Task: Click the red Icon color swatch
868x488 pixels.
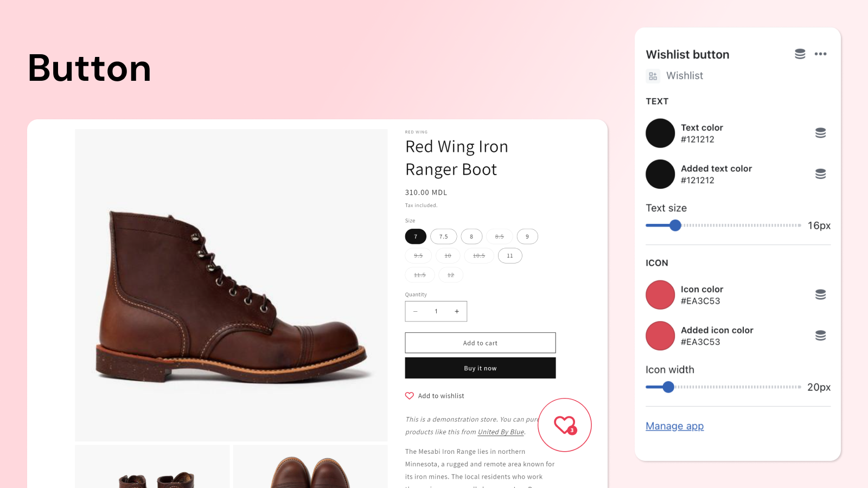Action: click(x=660, y=294)
